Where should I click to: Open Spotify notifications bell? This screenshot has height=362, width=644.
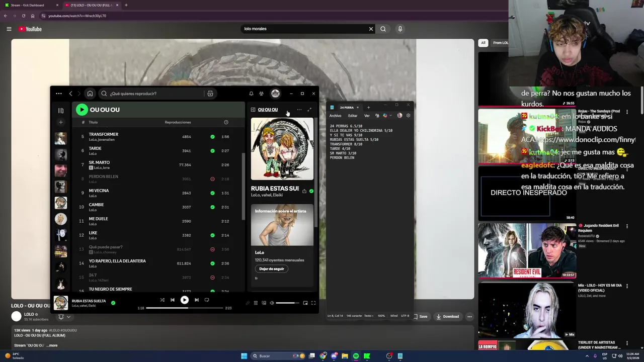pyautogui.click(x=251, y=94)
